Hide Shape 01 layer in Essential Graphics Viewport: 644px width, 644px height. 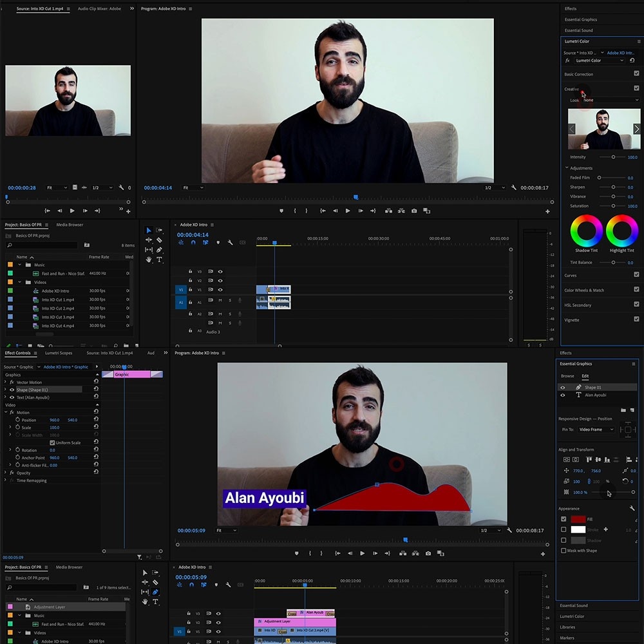click(x=563, y=387)
